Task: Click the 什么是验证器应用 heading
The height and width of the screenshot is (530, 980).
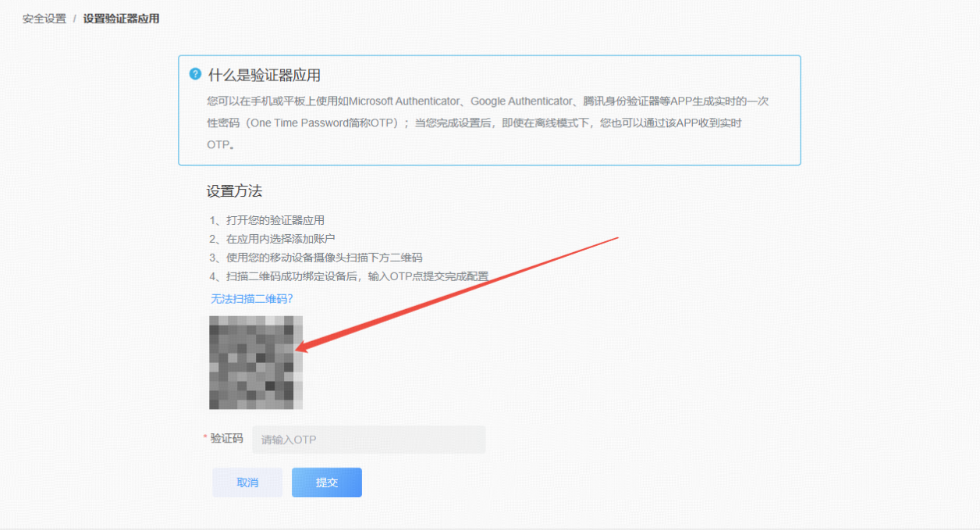Action: pos(265,76)
